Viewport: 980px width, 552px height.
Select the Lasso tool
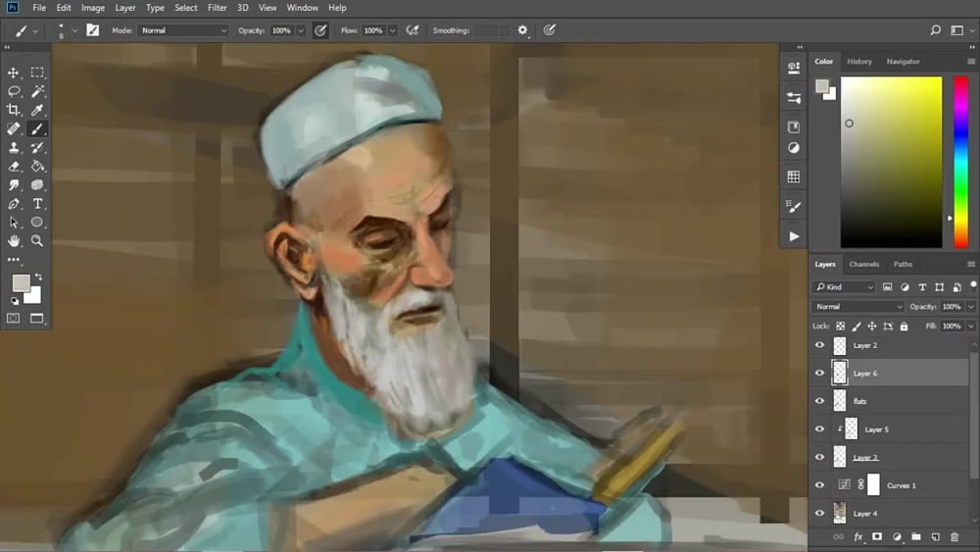(13, 92)
